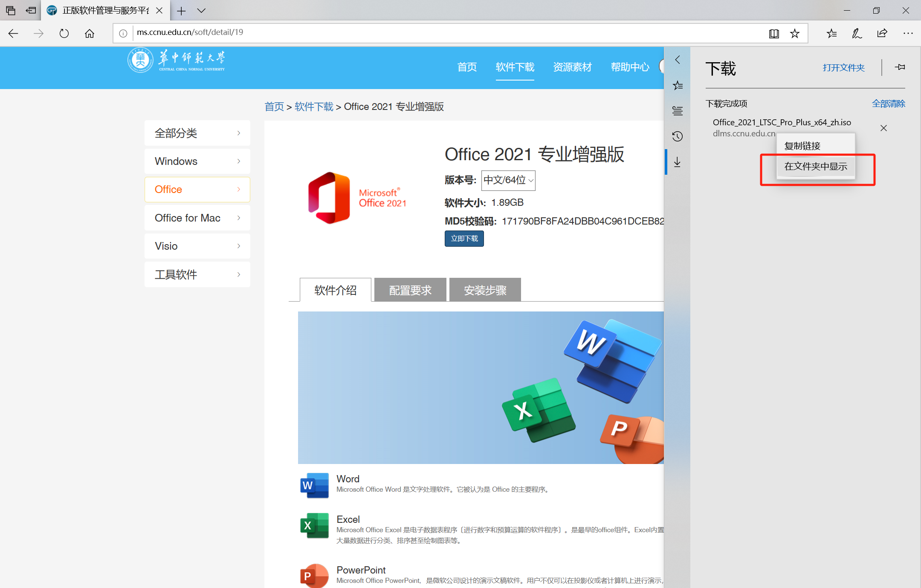
Task: Click 软件大小 1.89GB text
Action: click(484, 203)
